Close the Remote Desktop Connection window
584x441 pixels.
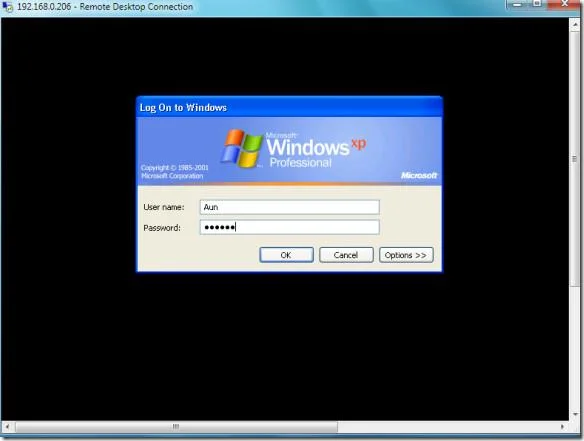[x=565, y=4]
